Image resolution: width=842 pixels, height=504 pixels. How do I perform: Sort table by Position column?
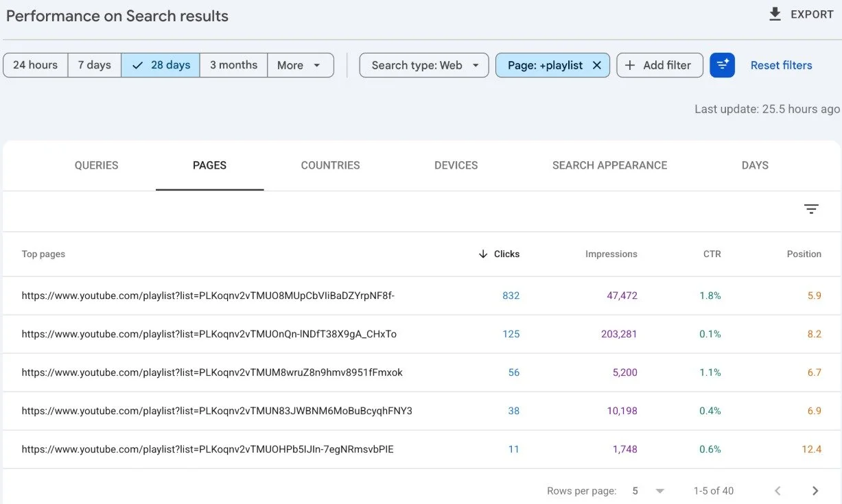coord(804,254)
